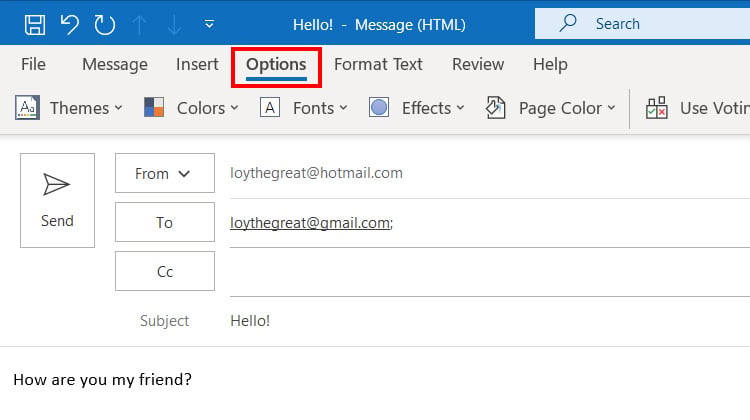Click the Use Voting Buttons icon
This screenshot has width=750, height=420.
click(657, 108)
